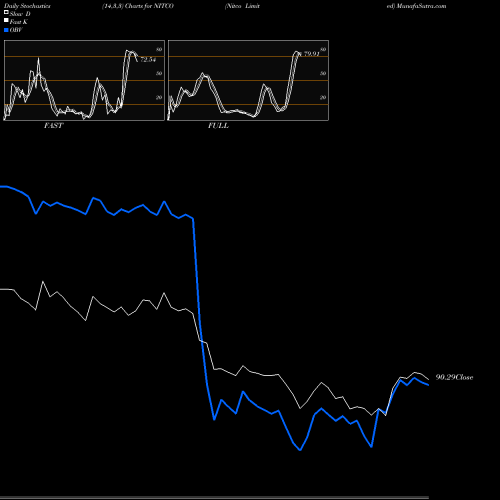Image resolution: width=500 pixels, height=500 pixels.
Task: Select the 'Fast K' legend label
Action: (19, 22)
